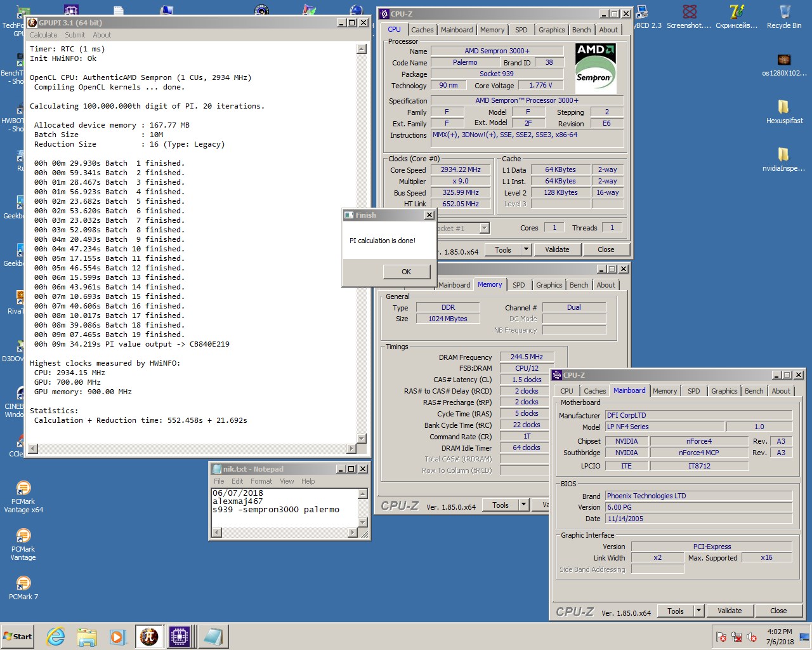Open the File menu in Notepad
The image size is (812, 650).
coord(219,481)
